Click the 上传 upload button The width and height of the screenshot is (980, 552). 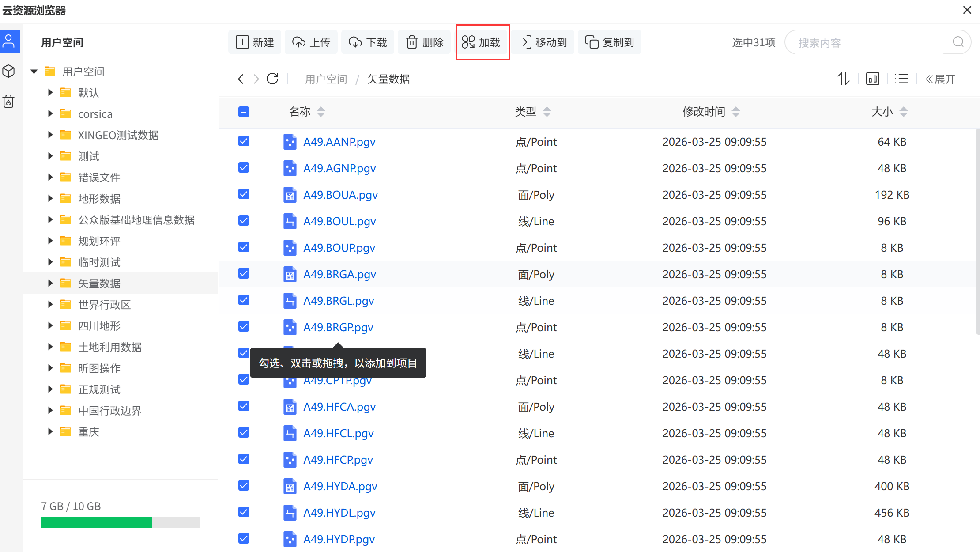tap(311, 42)
